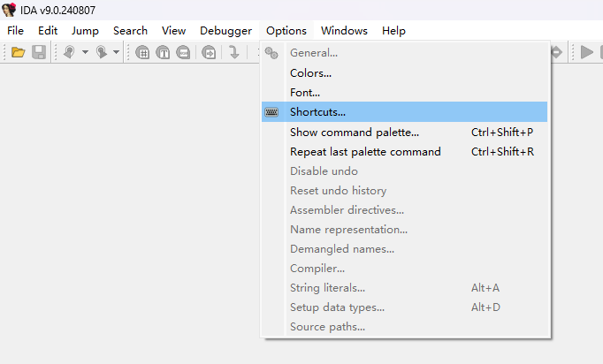Open the Windows menu
The image size is (603, 364).
344,31
